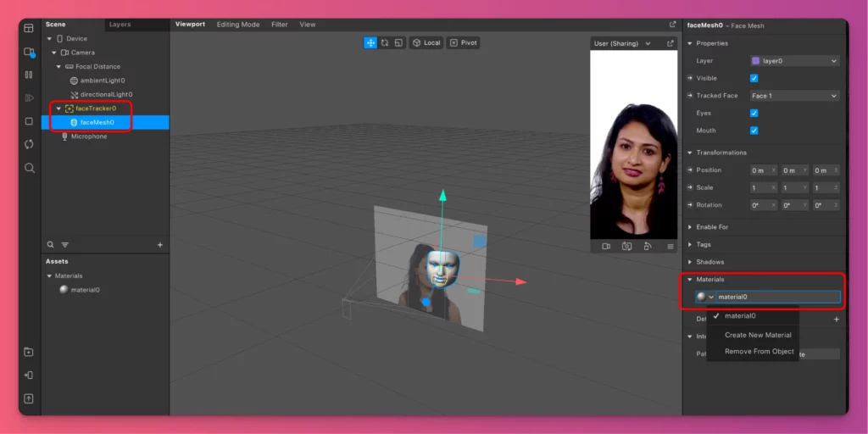
Task: Click the layer0 purple color swatch
Action: click(756, 61)
